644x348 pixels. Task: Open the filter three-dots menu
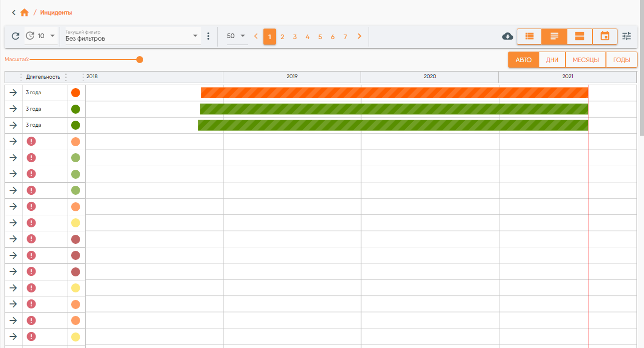pyautogui.click(x=209, y=36)
